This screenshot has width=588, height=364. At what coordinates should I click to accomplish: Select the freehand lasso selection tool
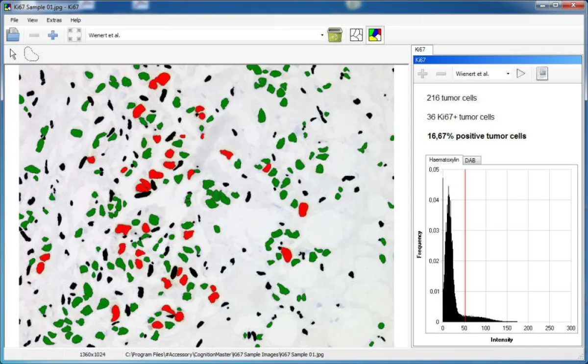click(31, 54)
